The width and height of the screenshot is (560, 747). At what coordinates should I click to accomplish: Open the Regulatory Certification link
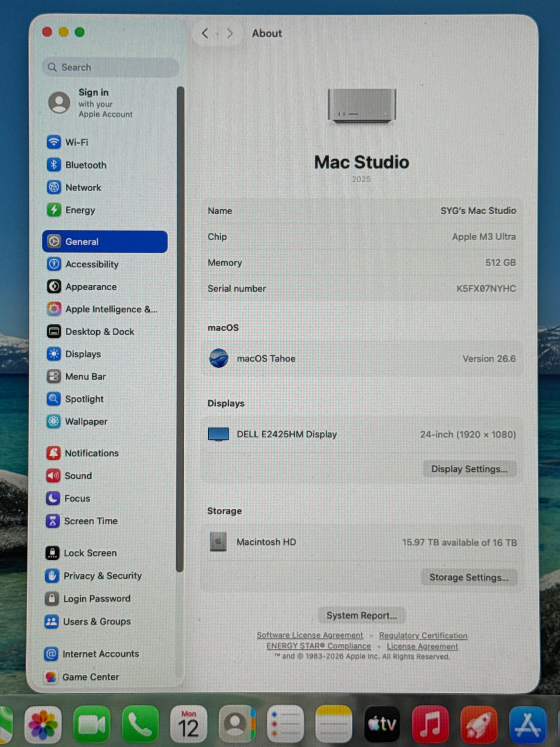pyautogui.click(x=423, y=635)
